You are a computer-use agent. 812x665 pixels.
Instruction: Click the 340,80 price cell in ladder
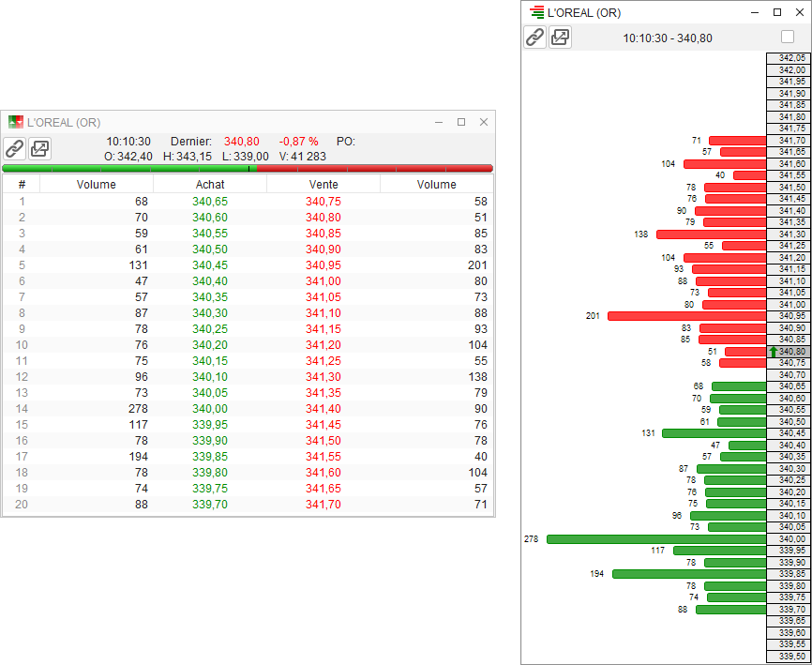click(x=789, y=352)
